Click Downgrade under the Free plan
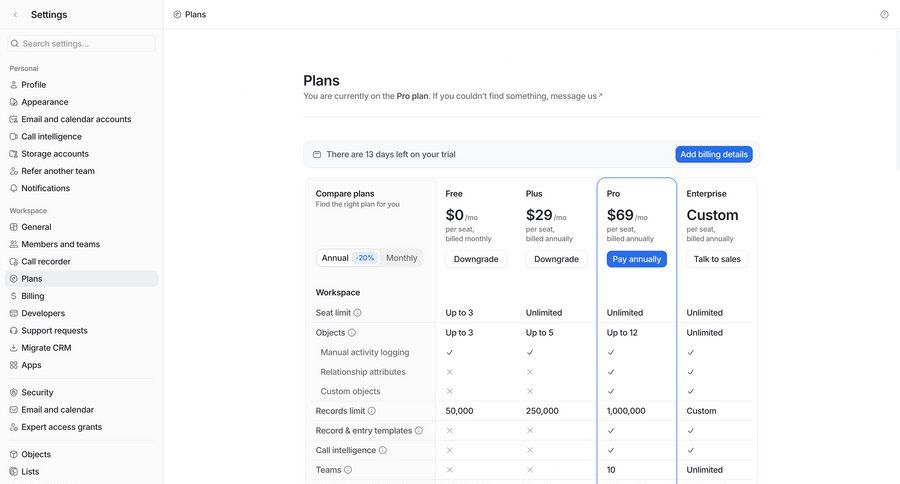The image size is (900, 484). tap(476, 259)
